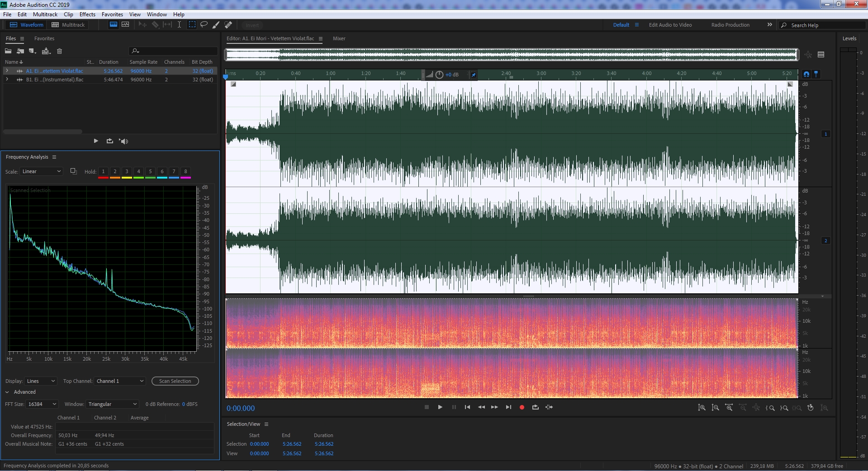Toggle the Spectral Frequency Display view
Image resolution: width=868 pixels, height=471 pixels.
(x=114, y=25)
